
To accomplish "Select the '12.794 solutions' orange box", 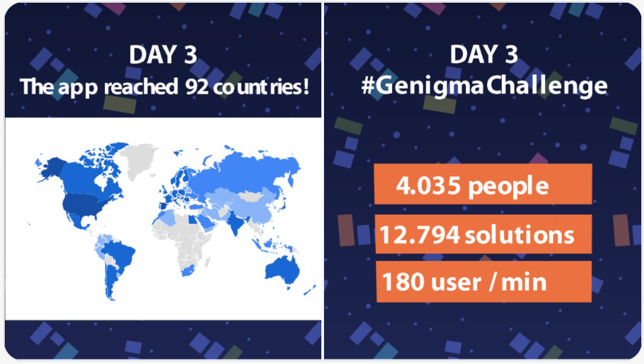I will (x=484, y=234).
